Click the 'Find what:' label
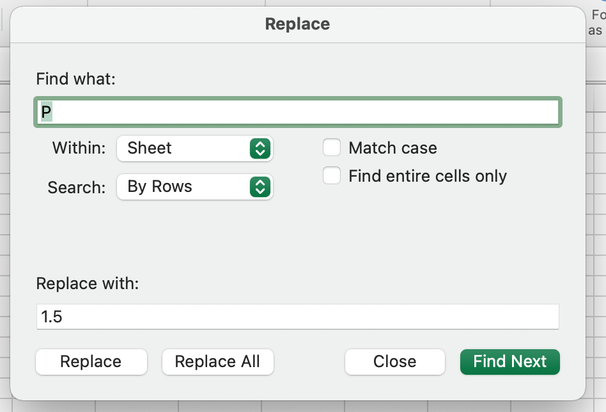This screenshot has height=412, width=606. point(76,78)
